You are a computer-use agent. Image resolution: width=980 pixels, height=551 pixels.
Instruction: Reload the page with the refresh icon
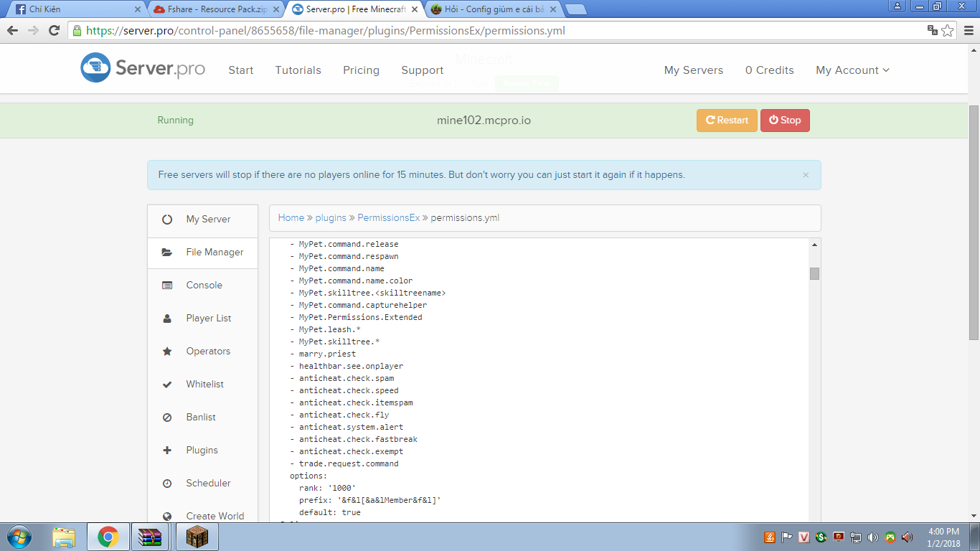(54, 31)
